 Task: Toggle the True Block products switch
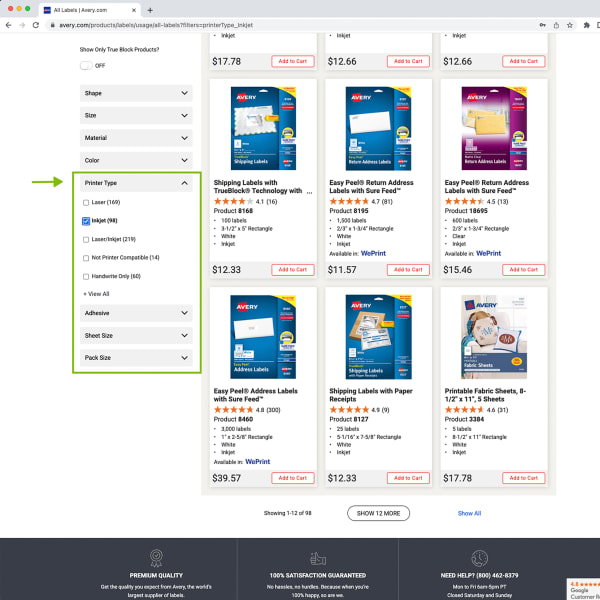tap(86, 65)
